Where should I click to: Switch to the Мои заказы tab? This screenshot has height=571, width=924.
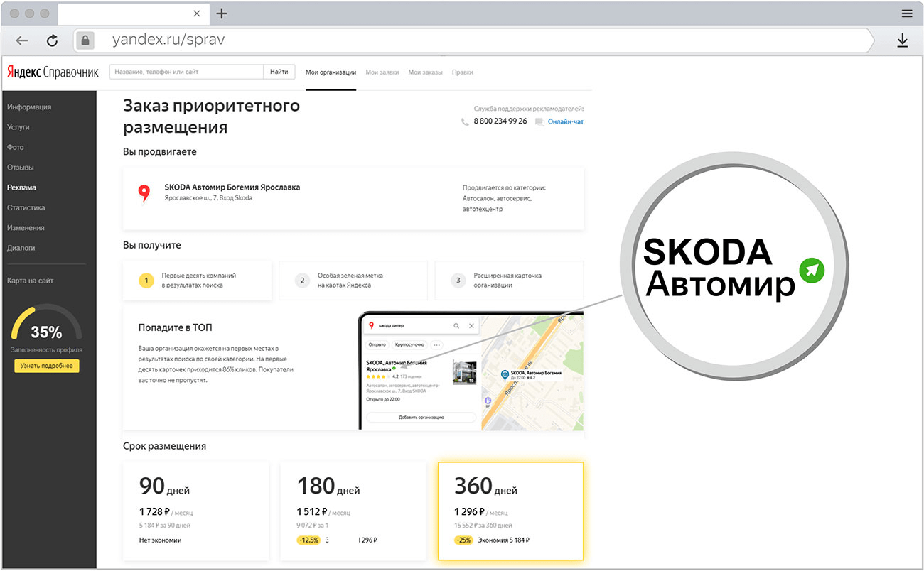point(425,72)
